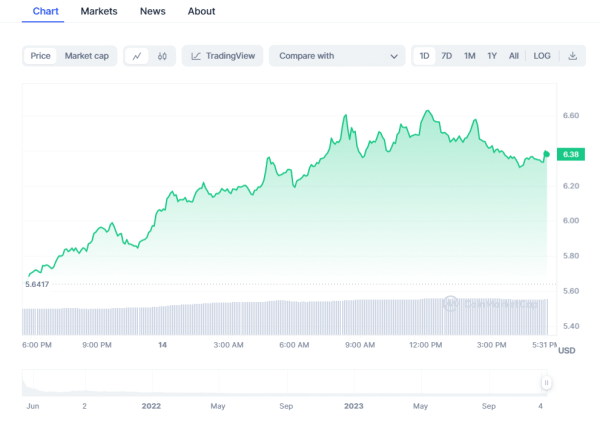The image size is (600, 428).
Task: Click the TradingView chart icon
Action: 198,56
